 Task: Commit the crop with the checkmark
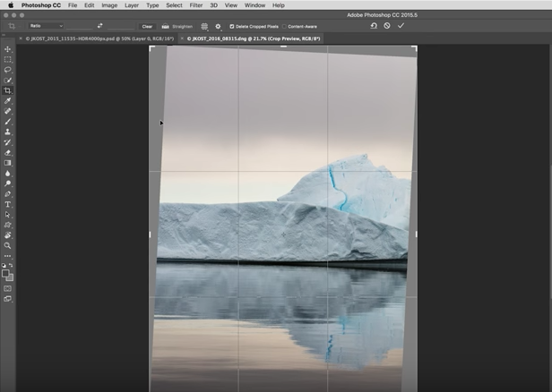coord(401,26)
